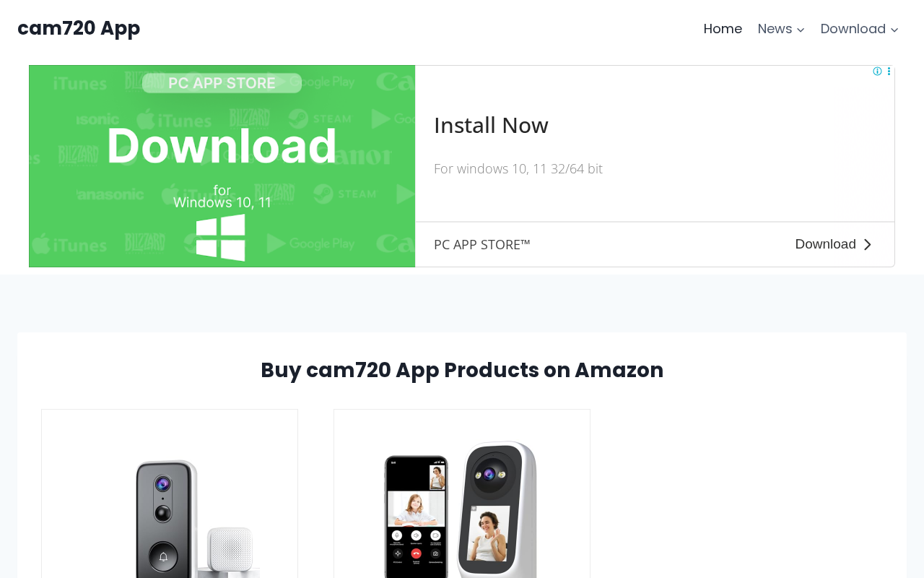
Task: Open the Home menu item
Action: [723, 29]
